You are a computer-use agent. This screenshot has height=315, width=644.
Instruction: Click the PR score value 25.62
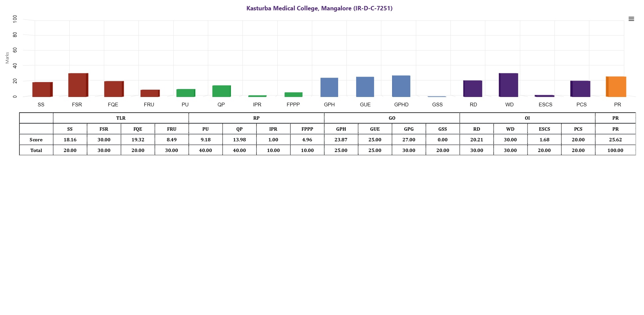[x=615, y=140]
